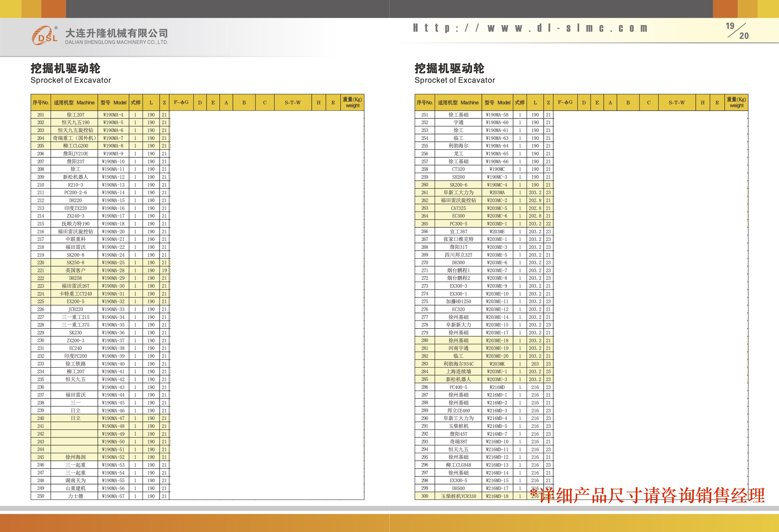Select machine cell 印度PC200
The image size is (779, 532).
coord(74,356)
